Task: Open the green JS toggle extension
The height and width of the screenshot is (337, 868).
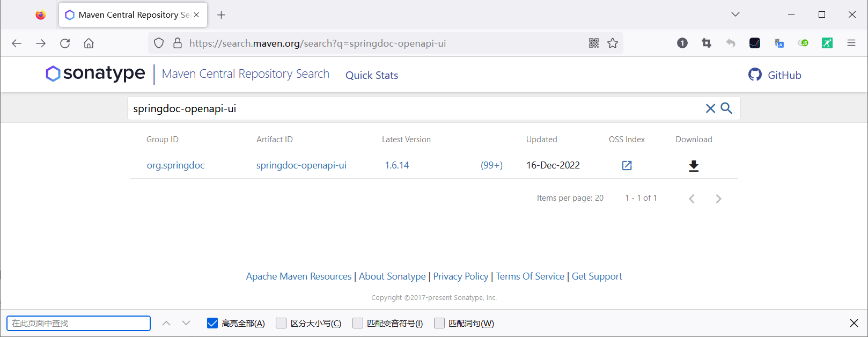Action: [803, 43]
